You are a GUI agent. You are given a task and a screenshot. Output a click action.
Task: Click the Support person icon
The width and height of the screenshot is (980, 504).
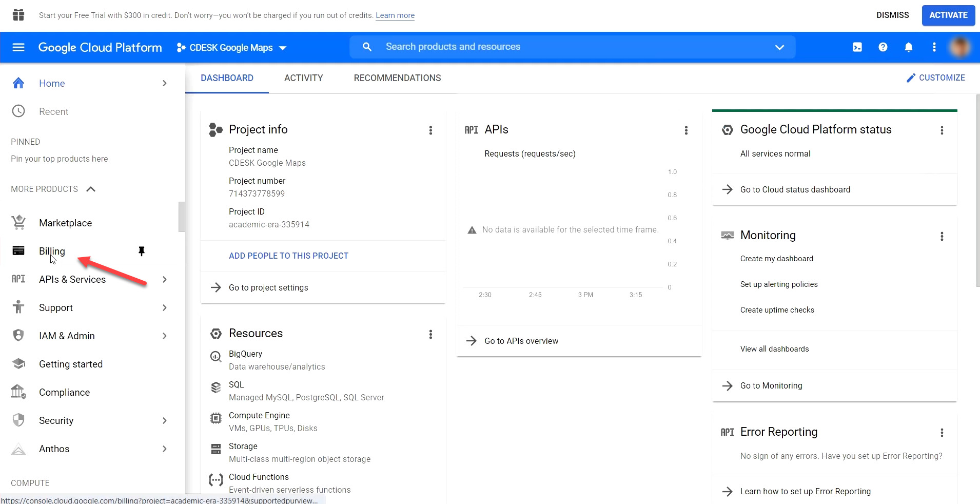(18, 307)
